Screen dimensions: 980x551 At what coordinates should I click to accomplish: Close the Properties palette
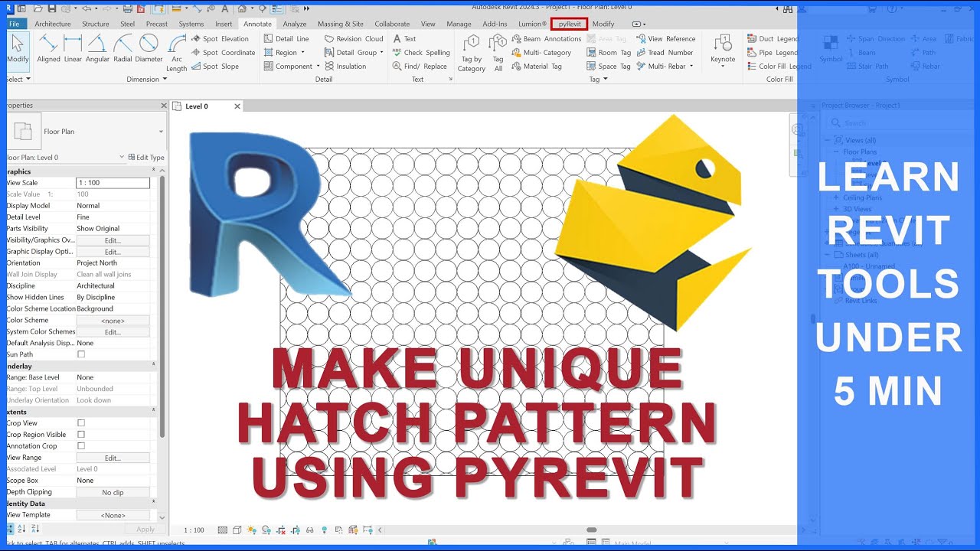(164, 106)
